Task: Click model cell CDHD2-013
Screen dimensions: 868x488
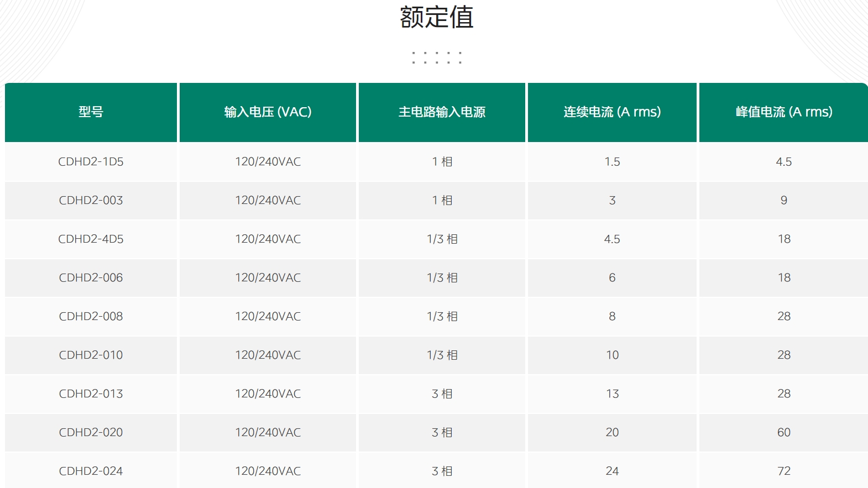Action: coord(91,394)
